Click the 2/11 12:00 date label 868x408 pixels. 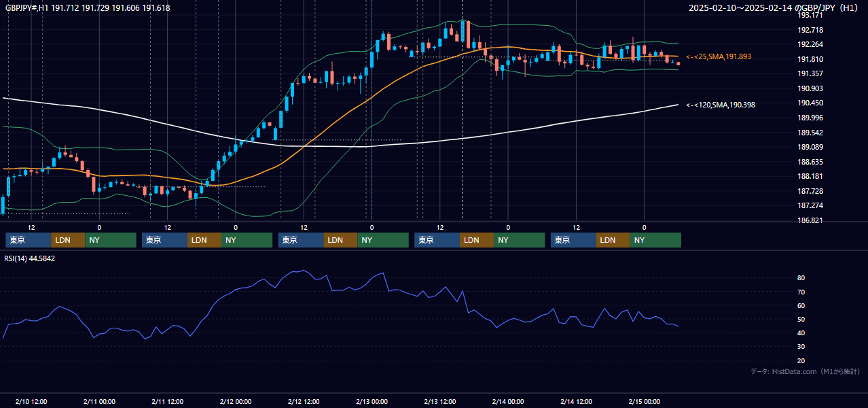click(x=168, y=401)
